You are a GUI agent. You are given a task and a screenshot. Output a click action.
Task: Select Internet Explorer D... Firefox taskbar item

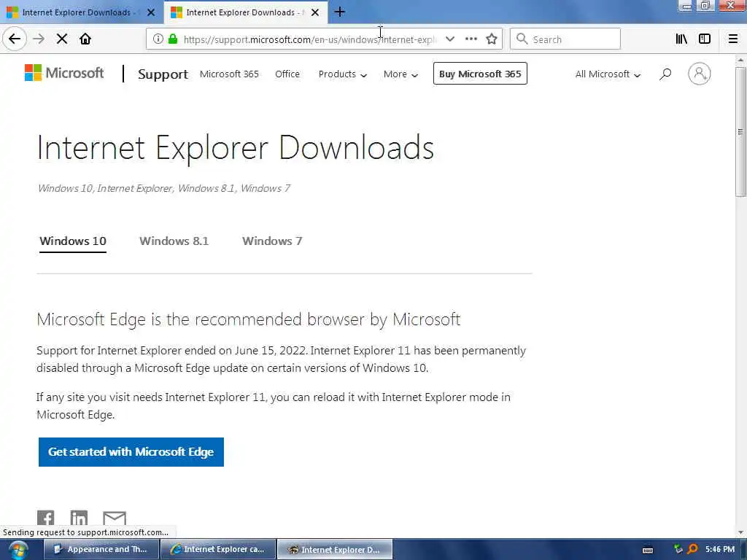pyautogui.click(x=335, y=550)
